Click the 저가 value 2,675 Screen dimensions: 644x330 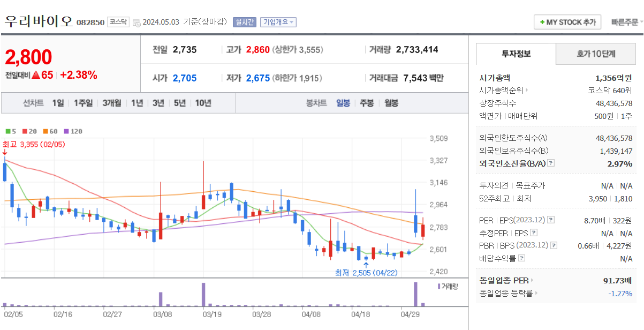click(258, 78)
